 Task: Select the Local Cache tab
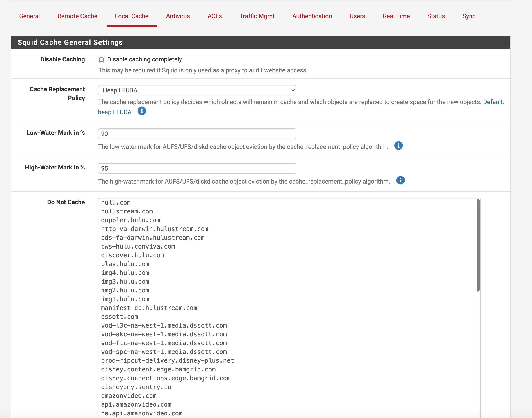132,16
